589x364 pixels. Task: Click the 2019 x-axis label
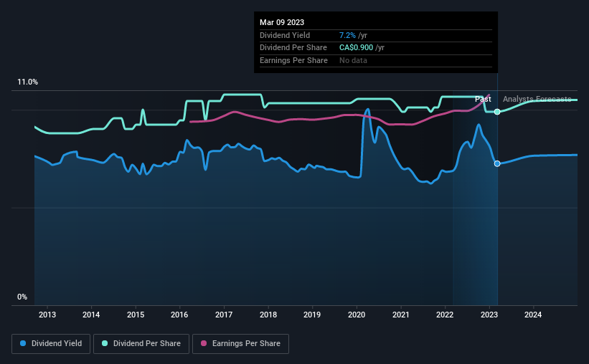[312, 315]
